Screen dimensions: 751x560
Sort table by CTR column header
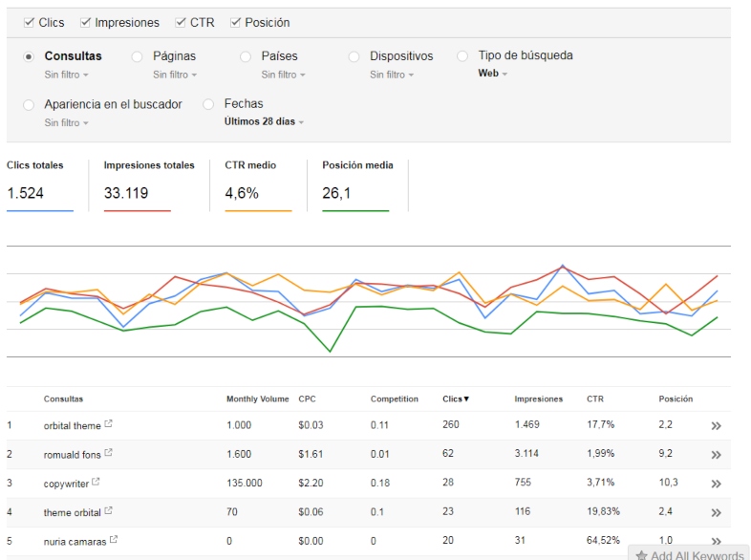(x=595, y=399)
